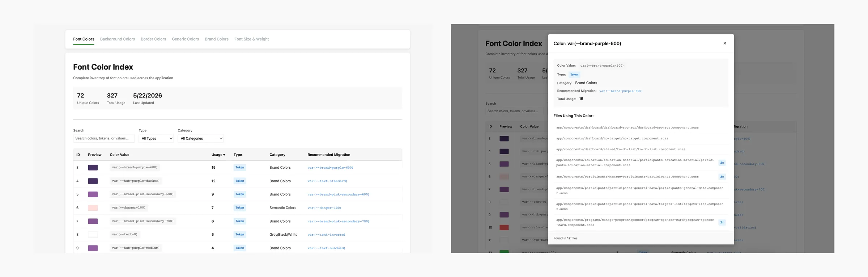Viewport: 868px width, 277px height.
Task: Open the Background Colors tab
Action: click(118, 39)
